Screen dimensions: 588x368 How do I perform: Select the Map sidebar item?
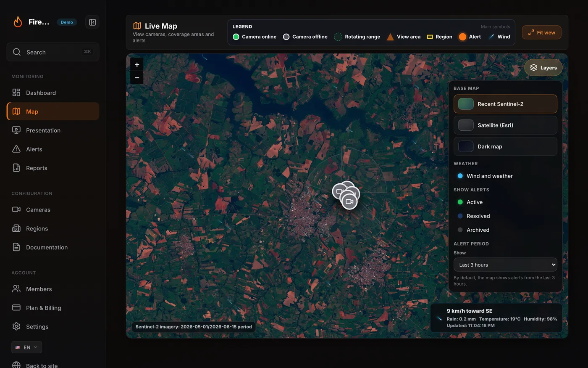click(x=53, y=111)
